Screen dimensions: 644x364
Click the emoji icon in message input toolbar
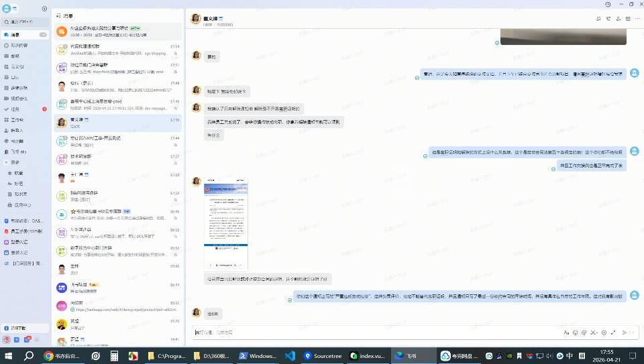576,332
